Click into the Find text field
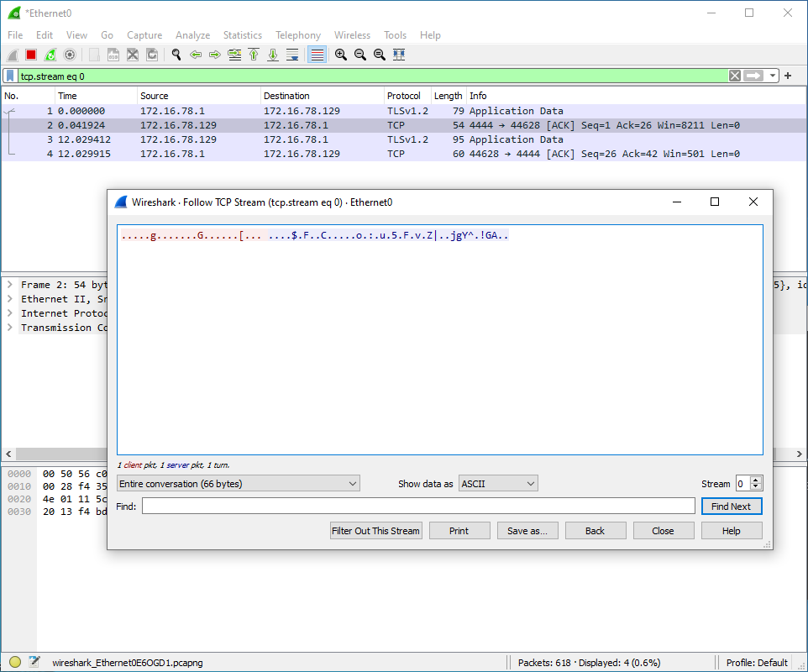 coord(417,506)
